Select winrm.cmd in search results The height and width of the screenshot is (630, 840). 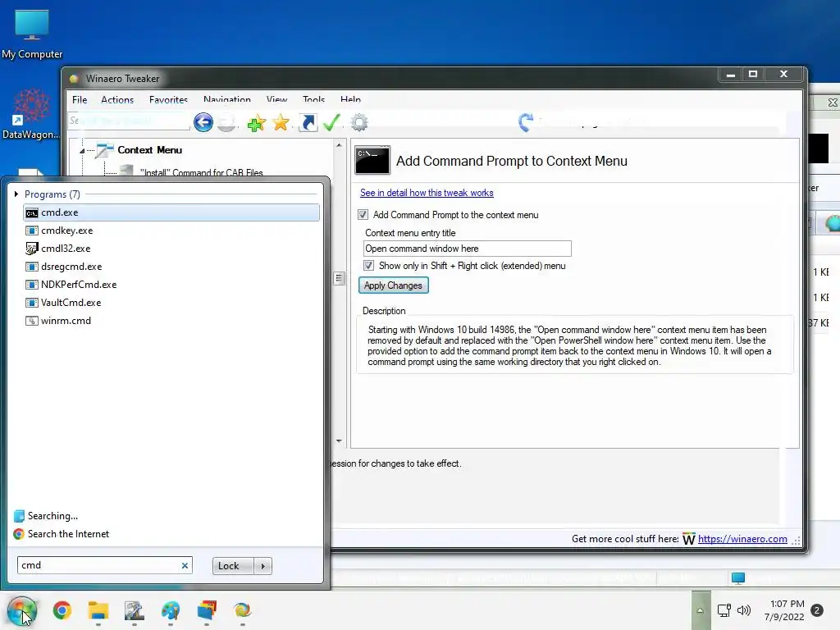click(x=171, y=321)
